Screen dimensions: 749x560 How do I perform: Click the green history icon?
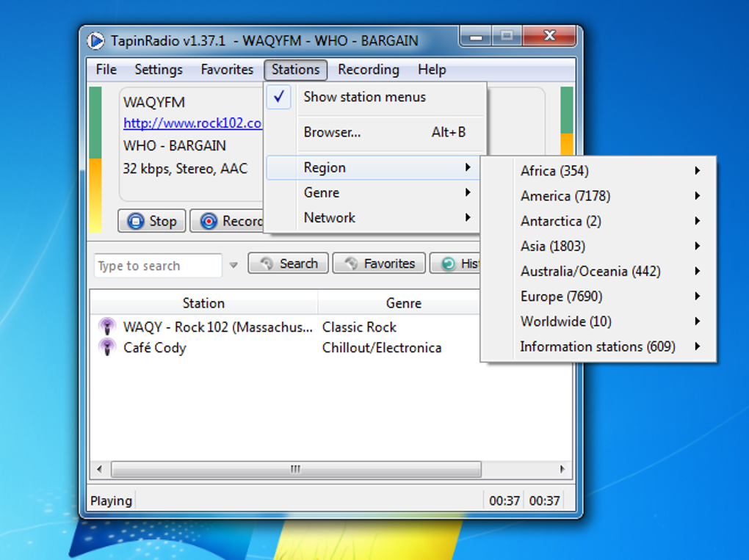(448, 263)
